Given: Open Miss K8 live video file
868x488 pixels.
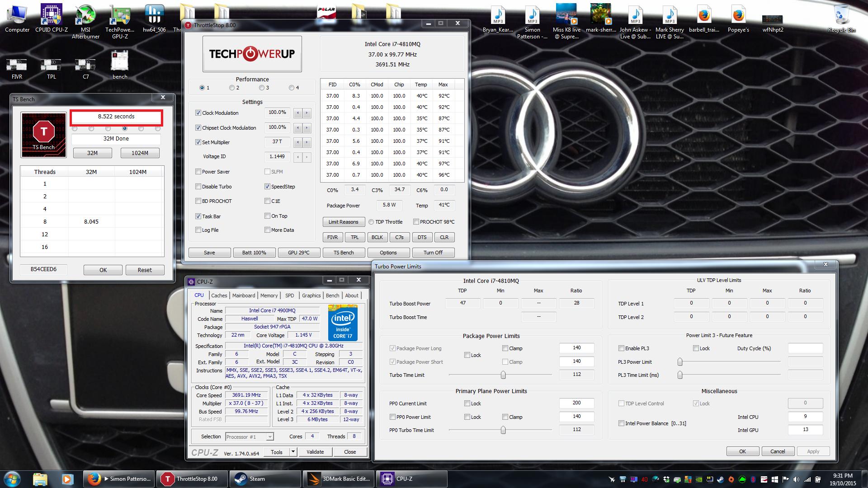Looking at the screenshot, I should [x=566, y=21].
